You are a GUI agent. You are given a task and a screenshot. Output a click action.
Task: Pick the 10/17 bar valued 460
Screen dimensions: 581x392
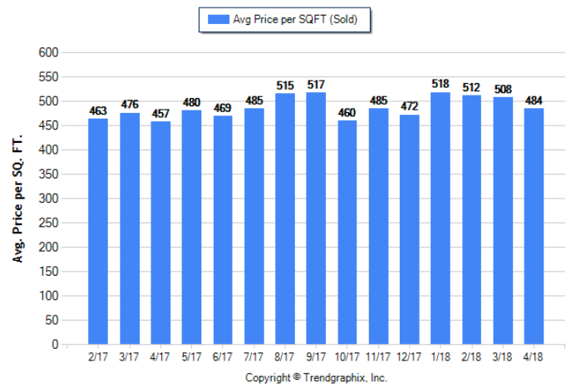tap(347, 232)
